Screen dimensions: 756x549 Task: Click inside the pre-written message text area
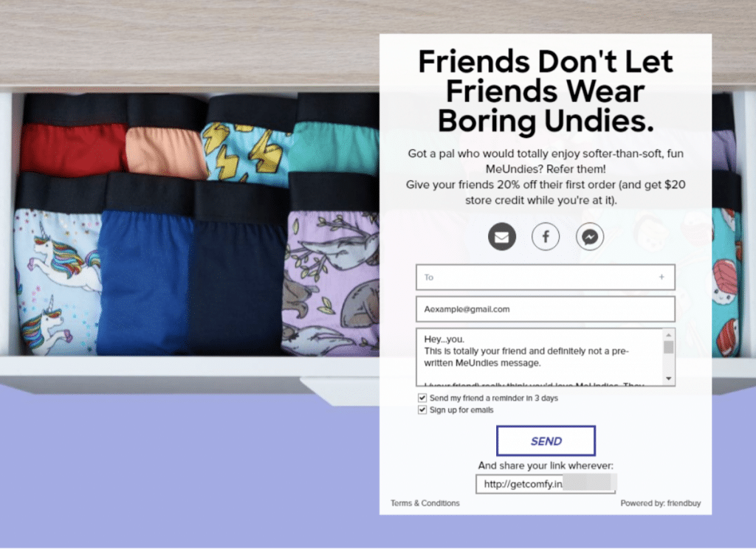(x=540, y=357)
